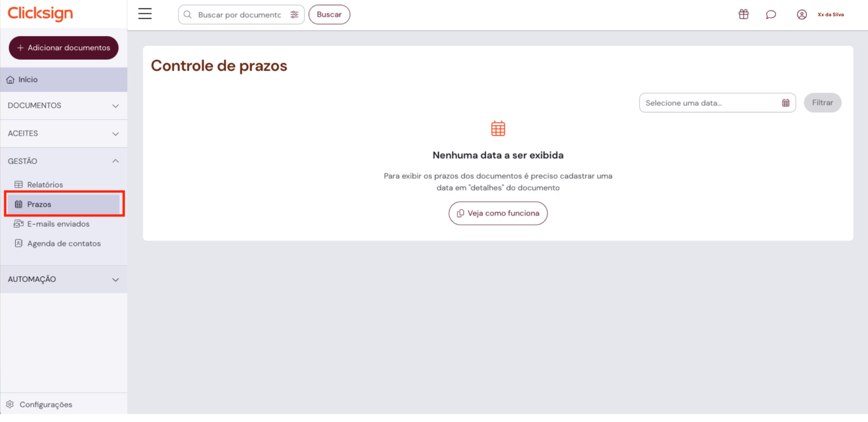Click the Adicionar documentos button

point(64,48)
